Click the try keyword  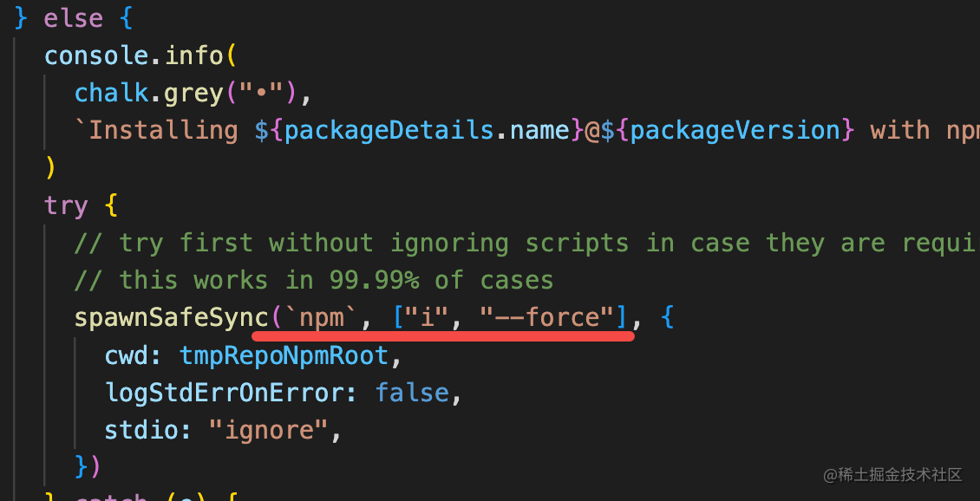(66, 205)
